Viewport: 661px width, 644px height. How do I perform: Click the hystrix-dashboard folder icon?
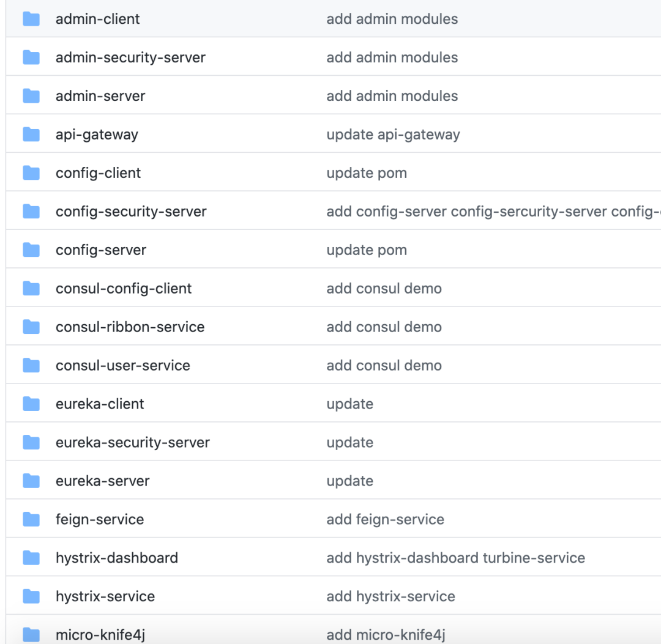click(31, 558)
